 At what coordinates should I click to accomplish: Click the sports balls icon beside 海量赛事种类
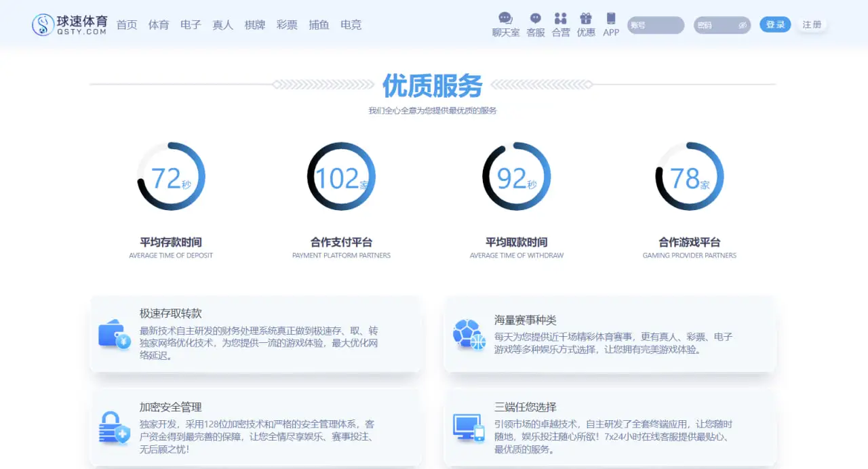coord(469,334)
